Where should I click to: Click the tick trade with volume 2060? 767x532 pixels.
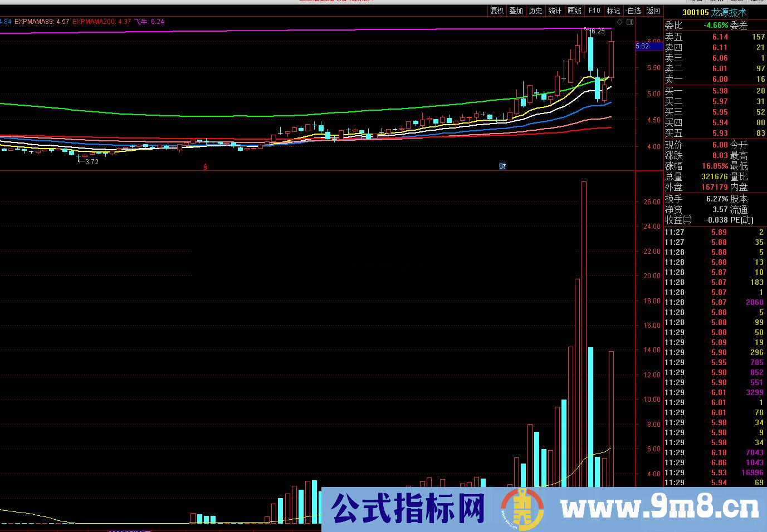coord(715,302)
